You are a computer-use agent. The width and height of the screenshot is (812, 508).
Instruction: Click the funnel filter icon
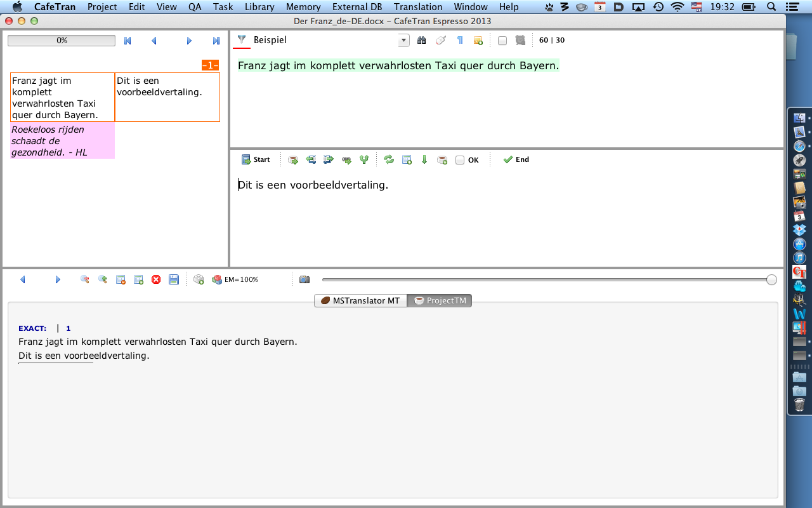(x=241, y=40)
